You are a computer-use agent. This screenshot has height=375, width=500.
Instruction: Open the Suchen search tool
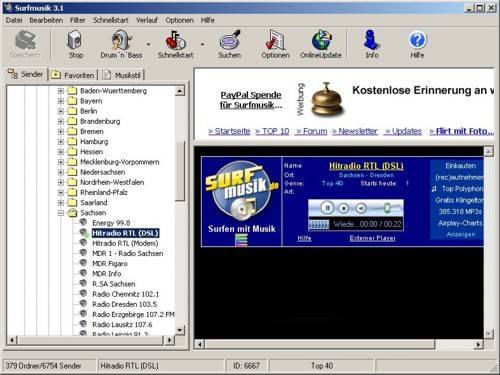229,45
